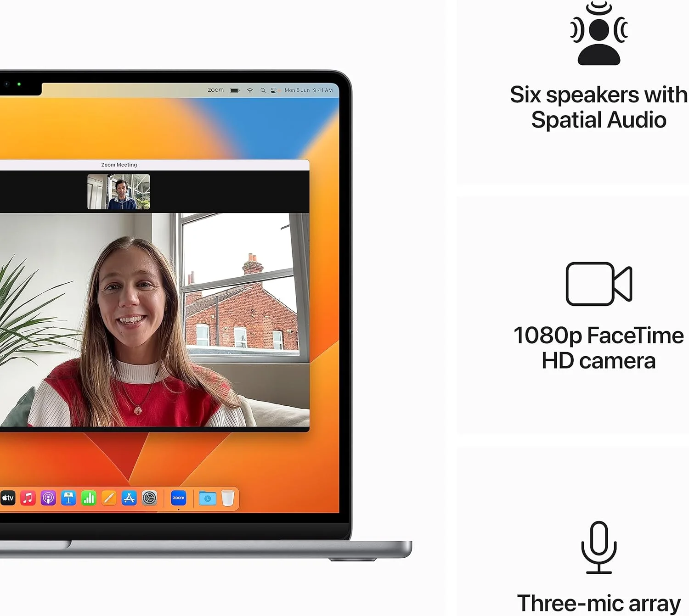Open the Podcasts app in dock
Viewport: 689px width, 616px height.
(x=48, y=498)
